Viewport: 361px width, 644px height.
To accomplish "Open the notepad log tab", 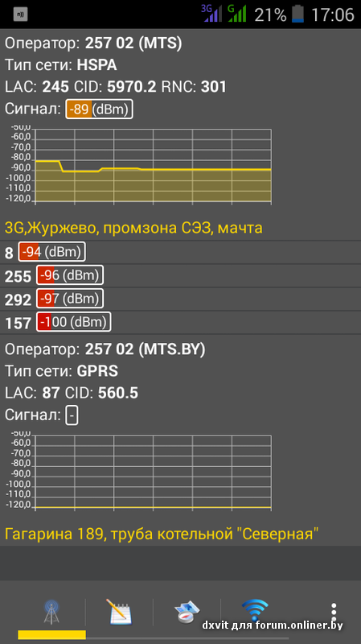I will click(119, 612).
